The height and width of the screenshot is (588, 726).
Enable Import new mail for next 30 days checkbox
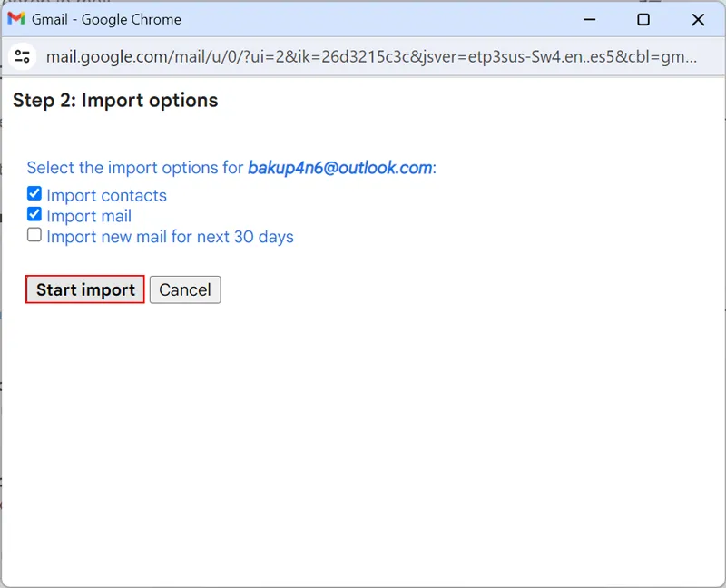[34, 236]
